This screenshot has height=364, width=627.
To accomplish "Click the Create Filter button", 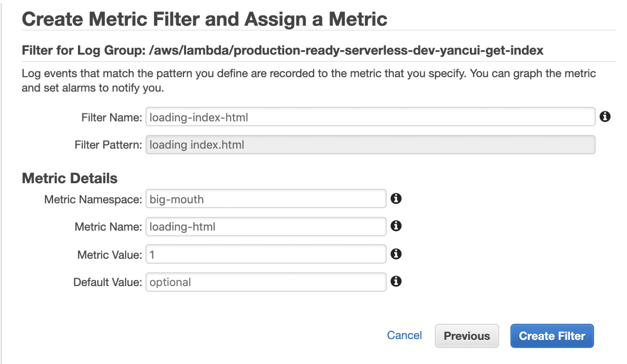I will [552, 336].
